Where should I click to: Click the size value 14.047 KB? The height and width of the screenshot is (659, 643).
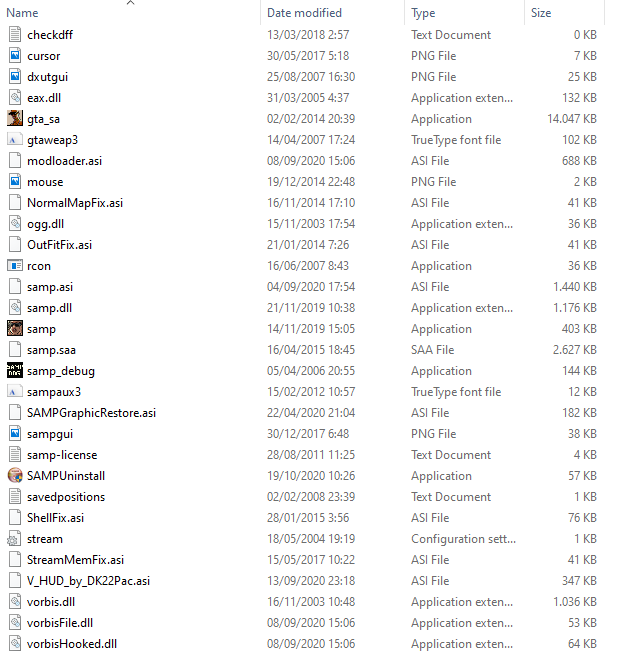click(x=572, y=119)
